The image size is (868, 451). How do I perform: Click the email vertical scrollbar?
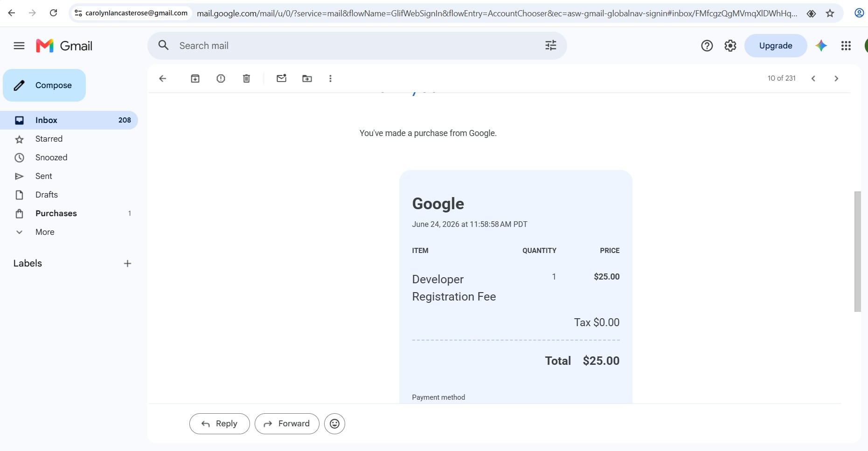(857, 252)
